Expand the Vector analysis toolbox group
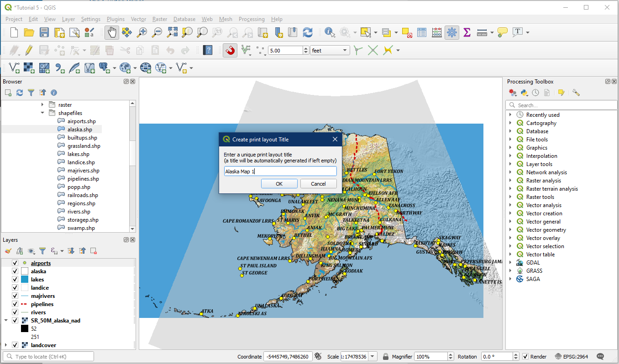The width and height of the screenshot is (619, 364). click(510, 205)
